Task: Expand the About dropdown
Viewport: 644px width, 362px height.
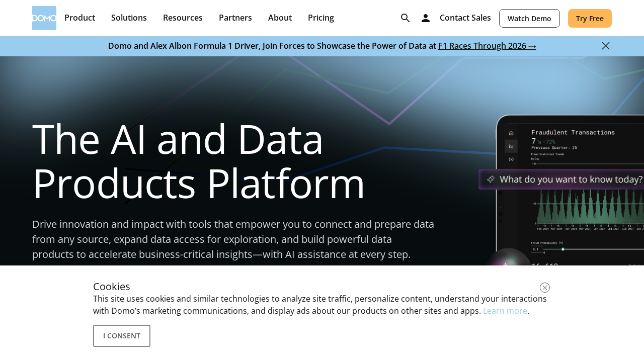Action: point(280,17)
